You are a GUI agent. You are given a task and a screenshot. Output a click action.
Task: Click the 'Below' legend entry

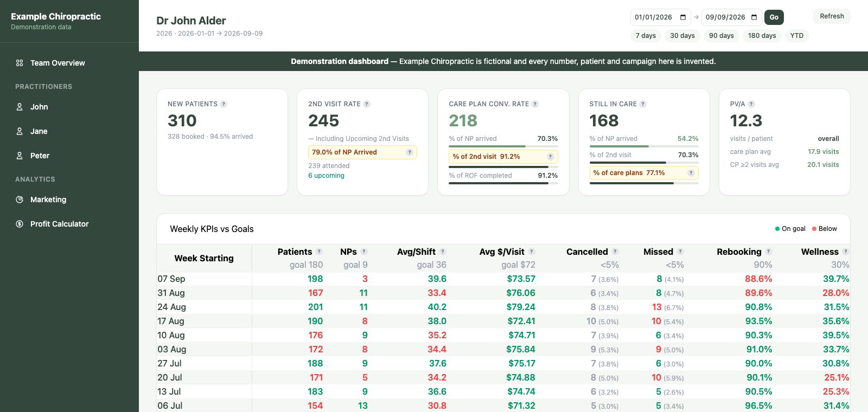[825, 229]
